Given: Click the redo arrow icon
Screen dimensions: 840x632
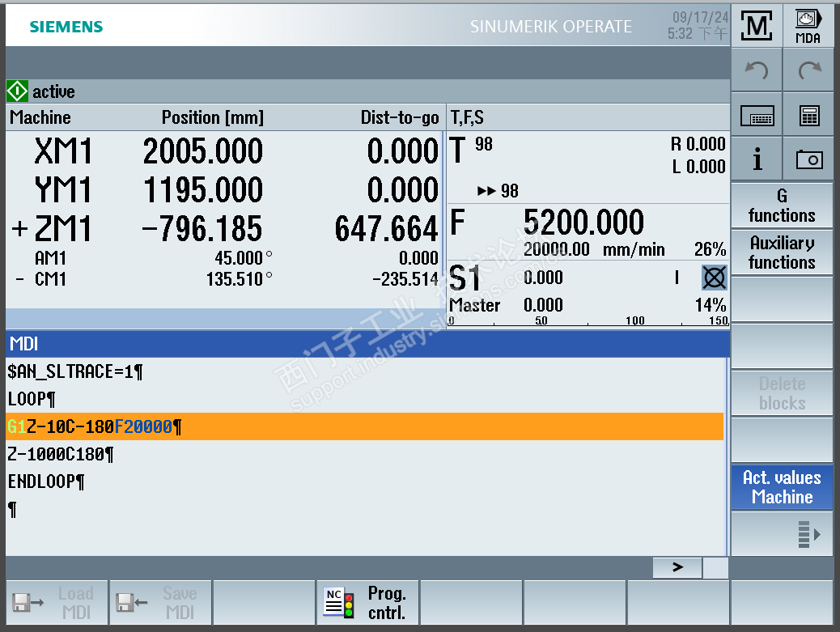Looking at the screenshot, I should click(809, 70).
